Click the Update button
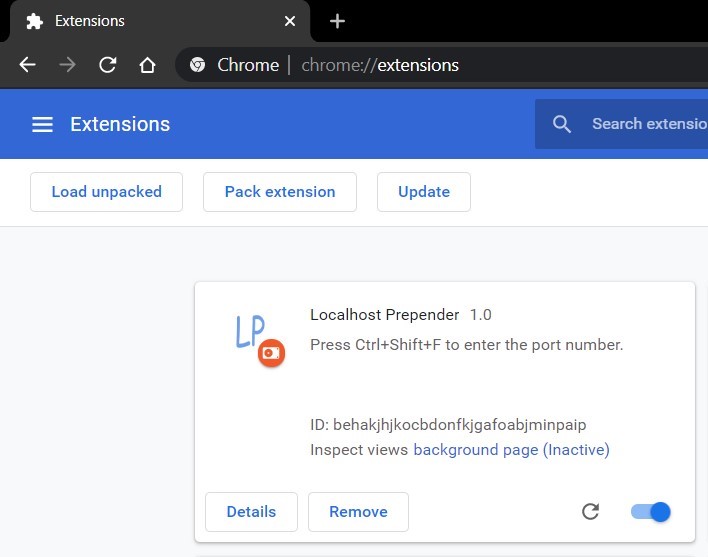This screenshot has height=557, width=708. pos(424,192)
